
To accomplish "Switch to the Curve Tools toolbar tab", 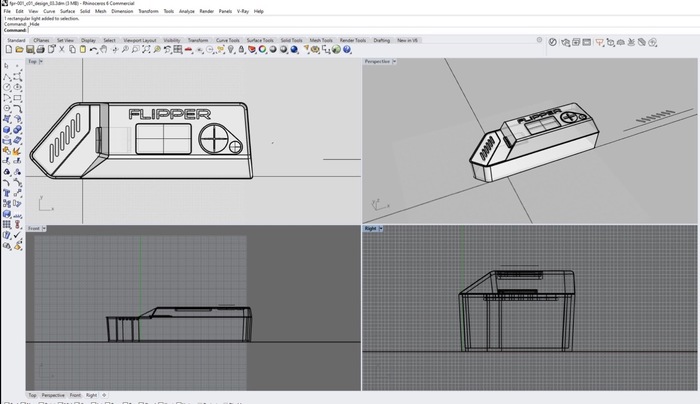I will (x=228, y=40).
